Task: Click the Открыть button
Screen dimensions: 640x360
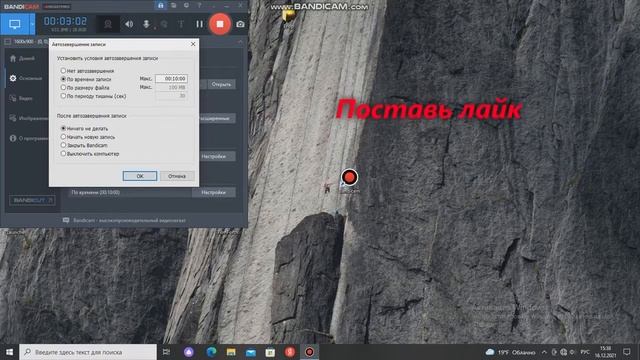Action: [221, 84]
